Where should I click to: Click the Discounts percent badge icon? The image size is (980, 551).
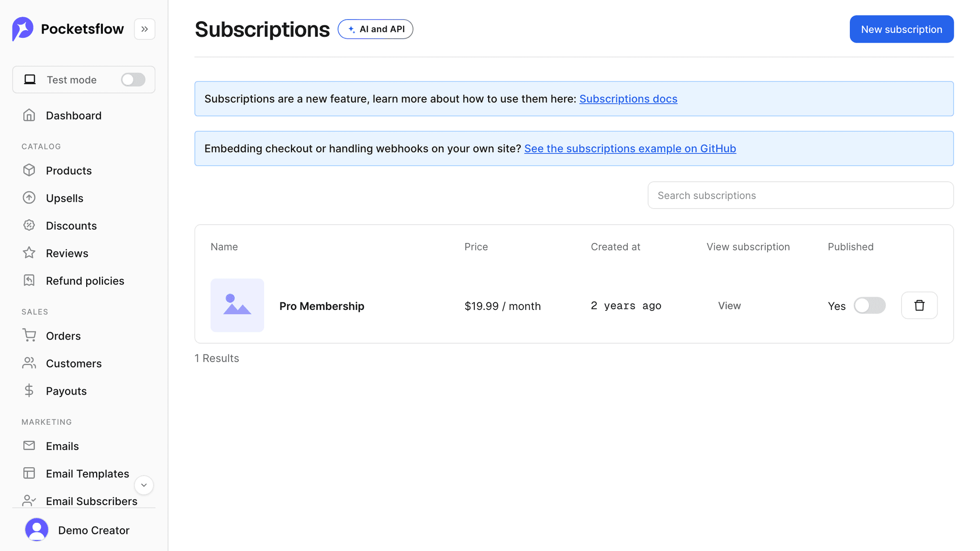(x=29, y=225)
